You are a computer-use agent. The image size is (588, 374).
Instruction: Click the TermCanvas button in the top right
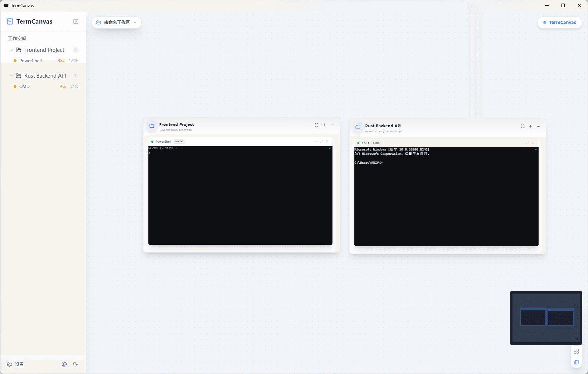coord(559,22)
